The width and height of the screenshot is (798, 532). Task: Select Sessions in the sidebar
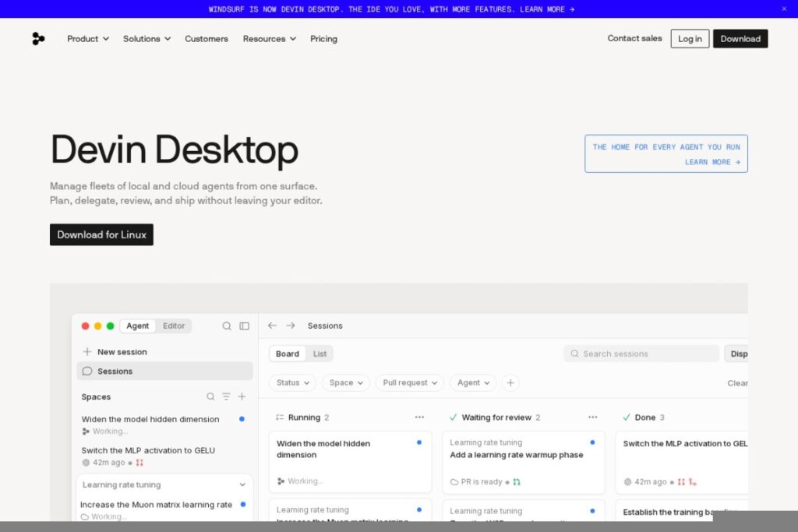point(164,371)
